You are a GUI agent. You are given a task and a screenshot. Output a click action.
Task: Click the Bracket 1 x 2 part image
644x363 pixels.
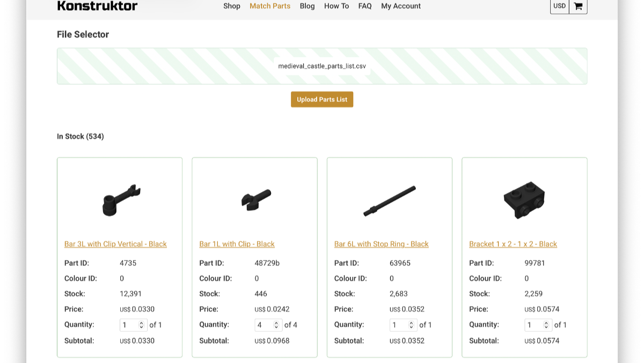click(x=524, y=200)
